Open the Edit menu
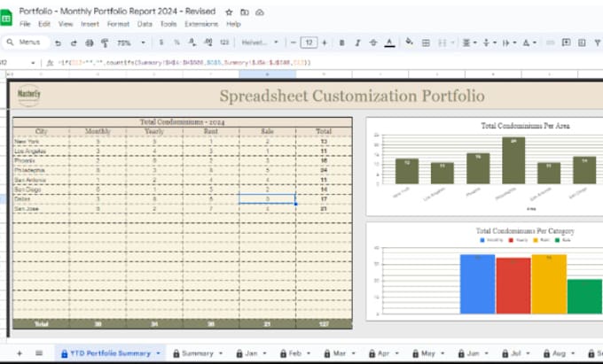Image resolution: width=603 pixels, height=364 pixels. (44, 24)
